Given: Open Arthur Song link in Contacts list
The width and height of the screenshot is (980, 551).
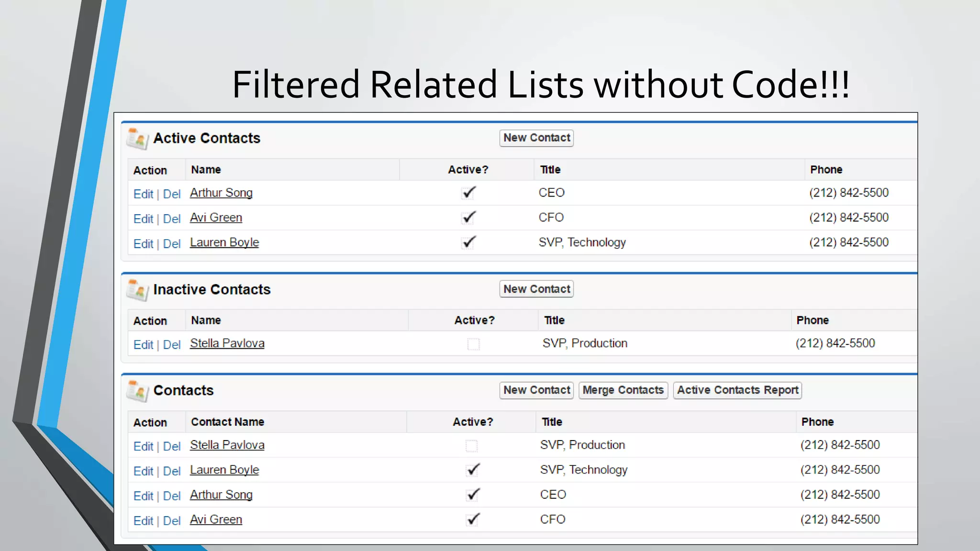Looking at the screenshot, I should point(221,495).
